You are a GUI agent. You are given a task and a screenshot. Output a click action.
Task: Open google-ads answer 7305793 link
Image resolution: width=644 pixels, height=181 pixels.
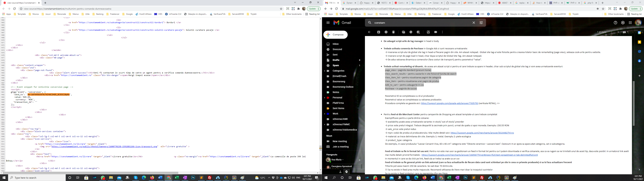pos(449,103)
